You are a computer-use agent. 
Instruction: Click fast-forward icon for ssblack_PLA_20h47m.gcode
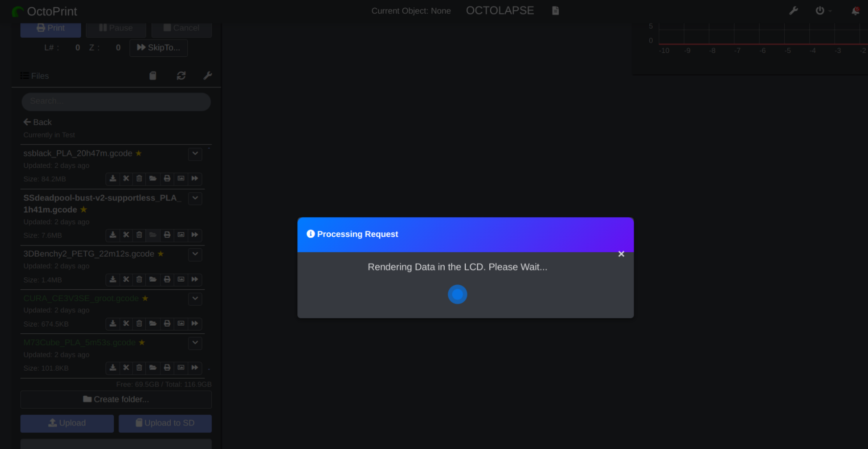click(195, 179)
